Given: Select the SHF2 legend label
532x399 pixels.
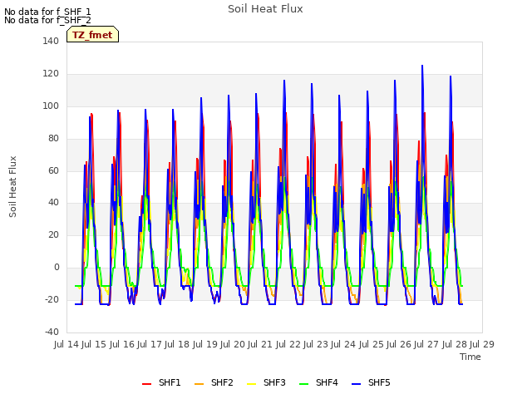Looking at the screenshot, I should (222, 382).
